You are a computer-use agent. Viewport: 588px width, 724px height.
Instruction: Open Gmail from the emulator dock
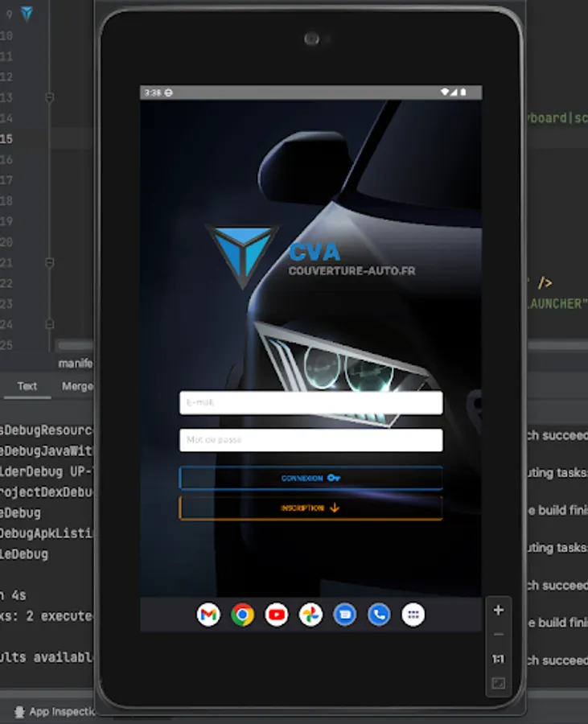click(208, 615)
